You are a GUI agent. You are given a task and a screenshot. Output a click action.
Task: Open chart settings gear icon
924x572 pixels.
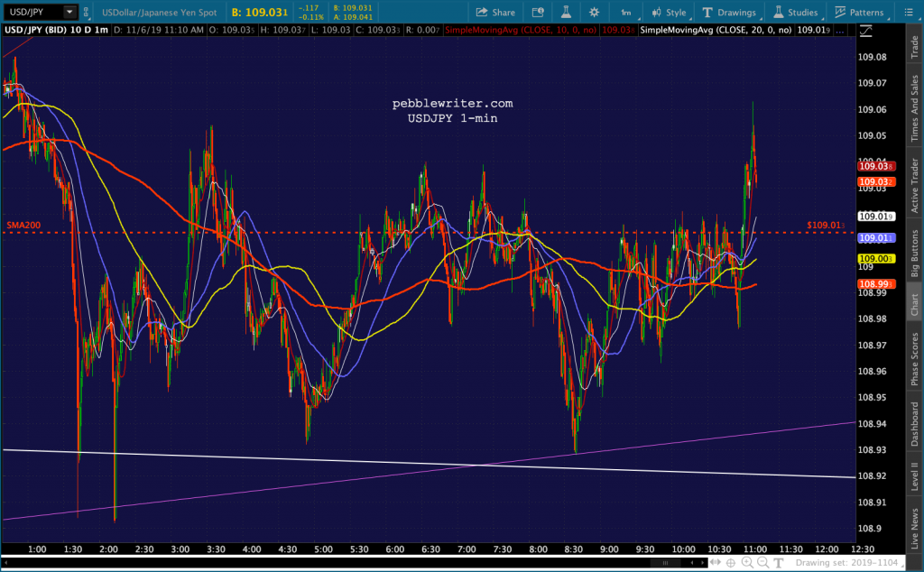tap(594, 12)
